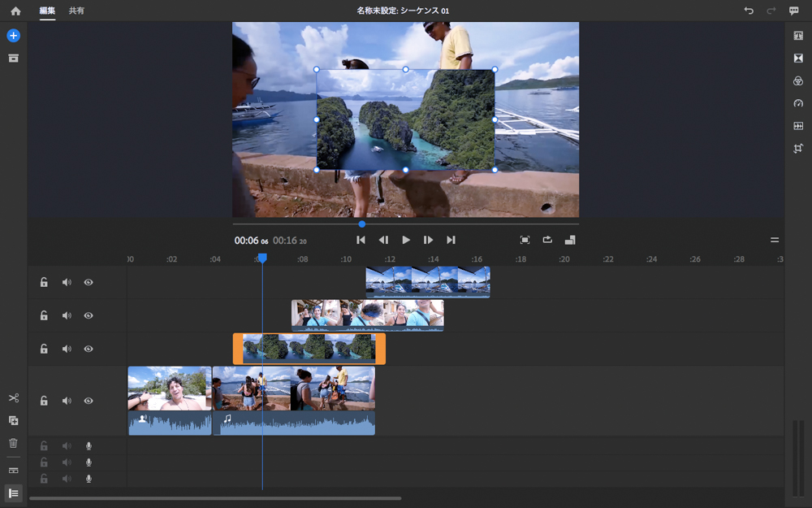Screen dimensions: 812x508
Task: Select the woman on beach clip
Action: point(170,389)
